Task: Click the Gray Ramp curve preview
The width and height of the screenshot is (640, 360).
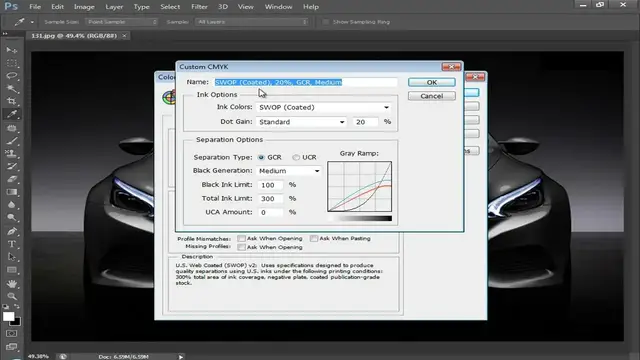Action: [360, 187]
